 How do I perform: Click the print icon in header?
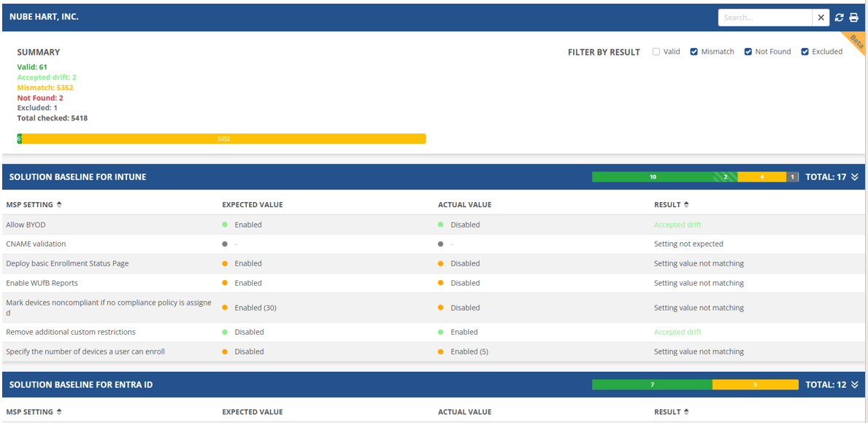(853, 18)
